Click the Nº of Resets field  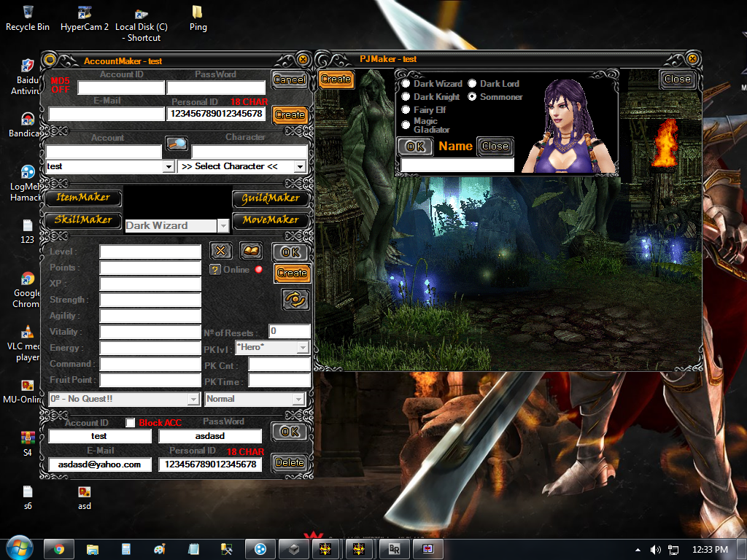point(290,331)
